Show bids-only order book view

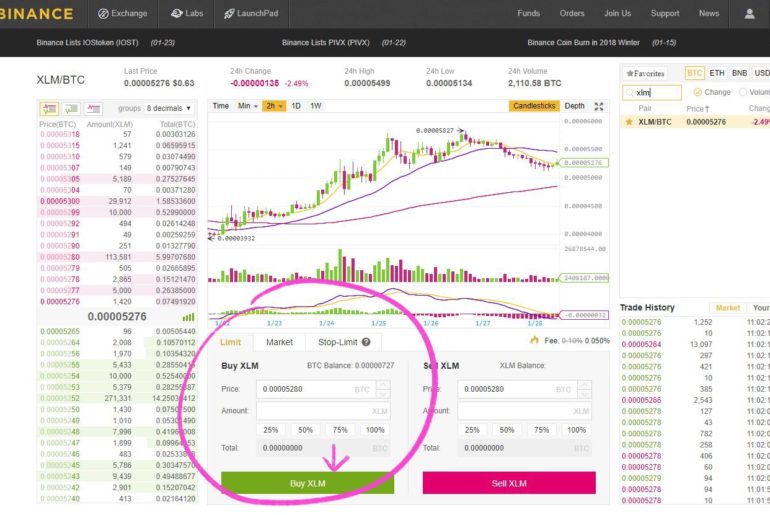coord(71,108)
